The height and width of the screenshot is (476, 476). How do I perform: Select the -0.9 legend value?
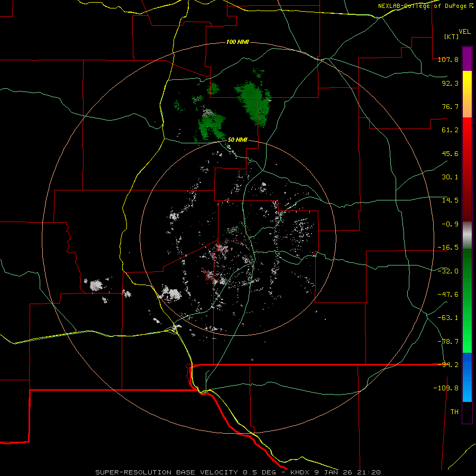coord(450,224)
